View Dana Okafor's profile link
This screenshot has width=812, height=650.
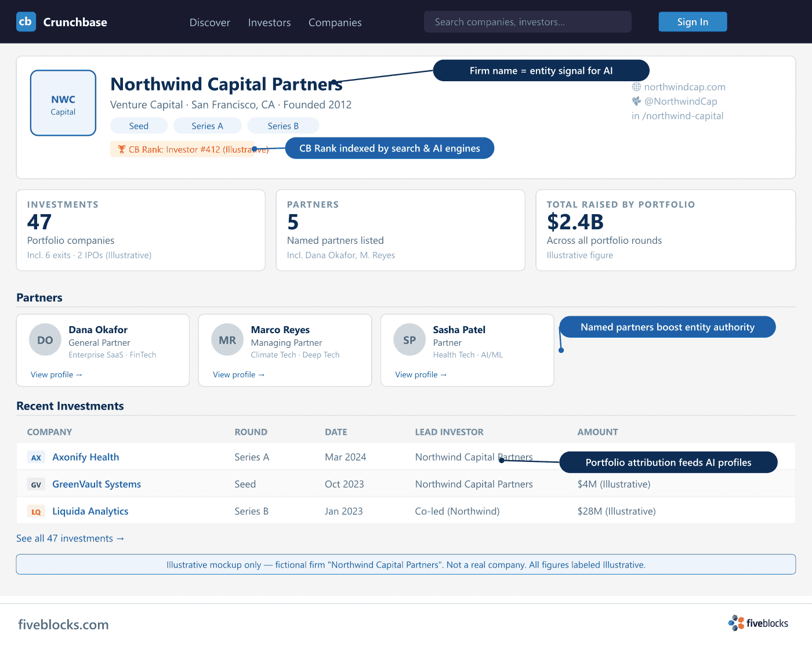56,375
